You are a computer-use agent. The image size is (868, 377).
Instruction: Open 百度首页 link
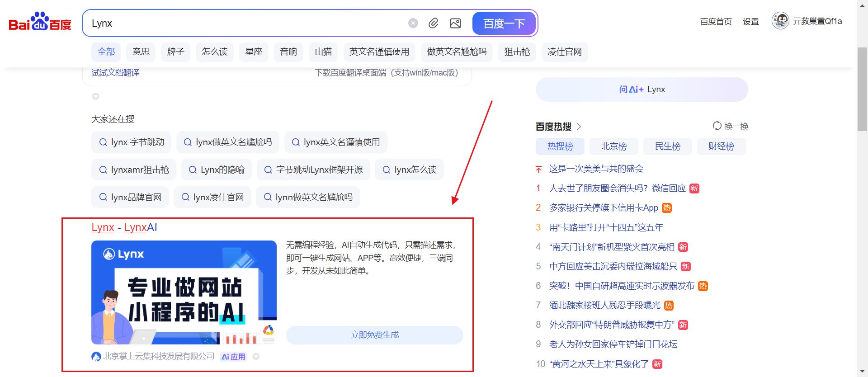click(x=716, y=22)
